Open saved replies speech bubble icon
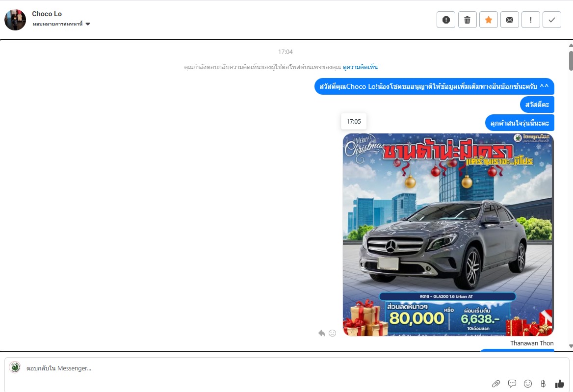Screen dimensions: 573x392 coord(512,384)
